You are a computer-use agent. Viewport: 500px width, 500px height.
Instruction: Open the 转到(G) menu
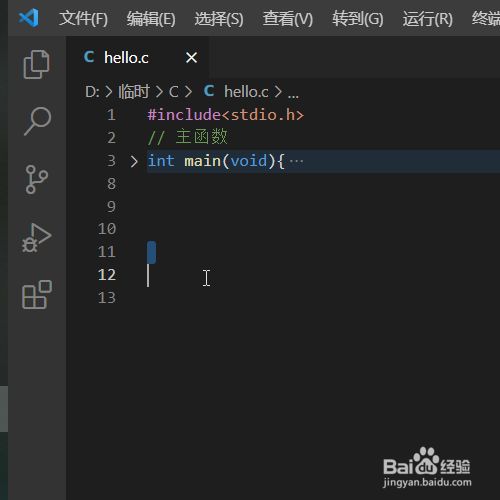358,19
